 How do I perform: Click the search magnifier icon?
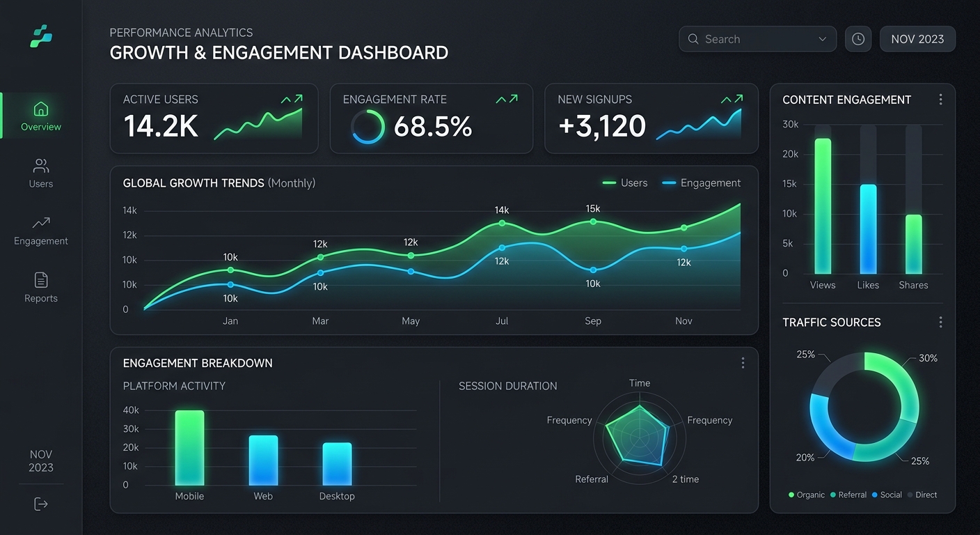693,38
